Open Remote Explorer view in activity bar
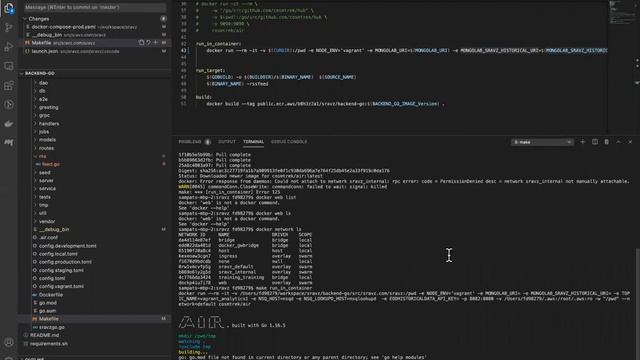This screenshot has height=360, width=640. pos(9,66)
